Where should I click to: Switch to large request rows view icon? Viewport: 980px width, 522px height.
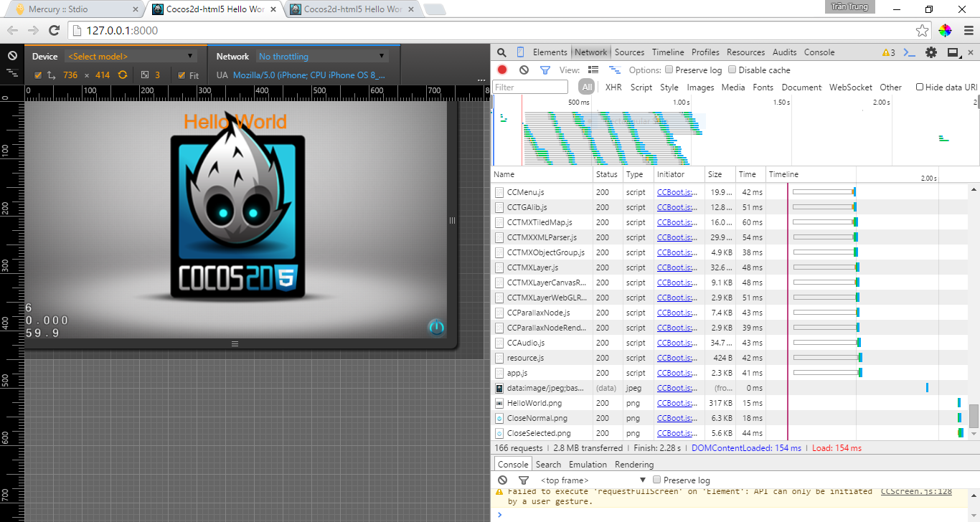point(593,70)
